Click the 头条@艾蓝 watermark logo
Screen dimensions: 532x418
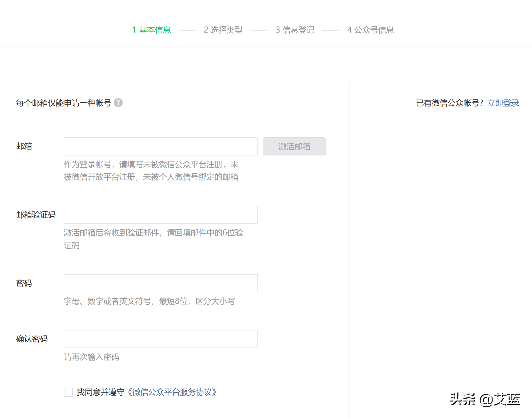click(485, 399)
